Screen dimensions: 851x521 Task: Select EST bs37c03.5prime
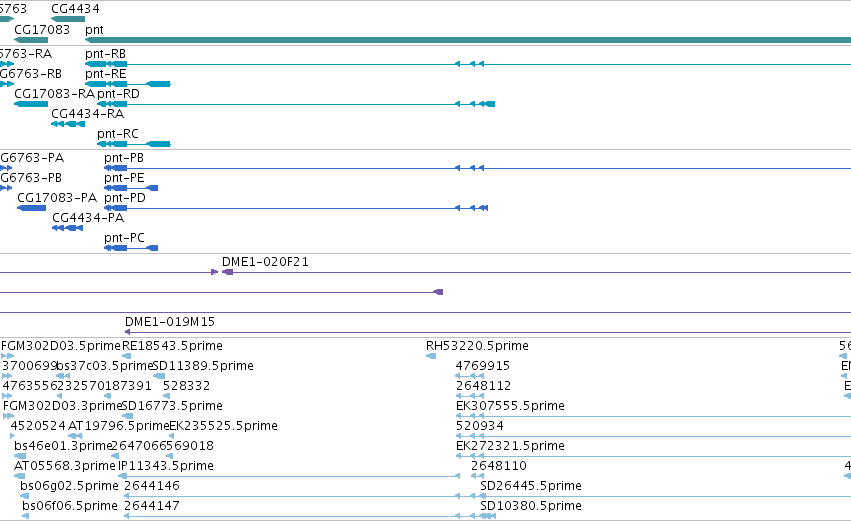pyautogui.click(x=63, y=376)
